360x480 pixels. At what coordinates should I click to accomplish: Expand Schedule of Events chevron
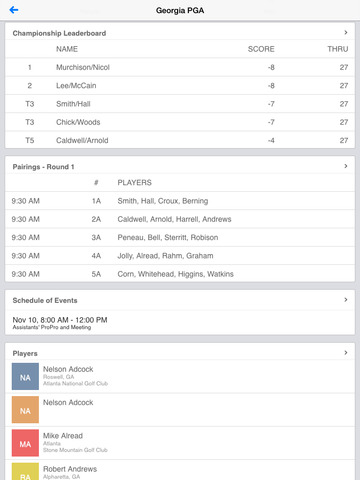[346, 300]
